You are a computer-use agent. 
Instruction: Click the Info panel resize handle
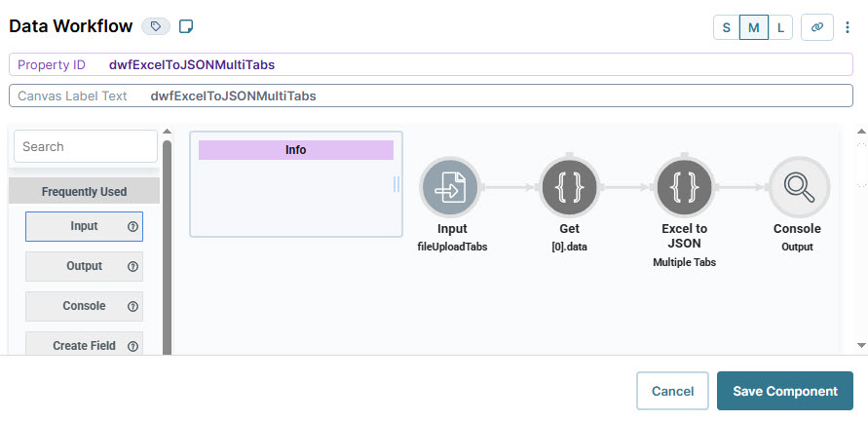[396, 184]
